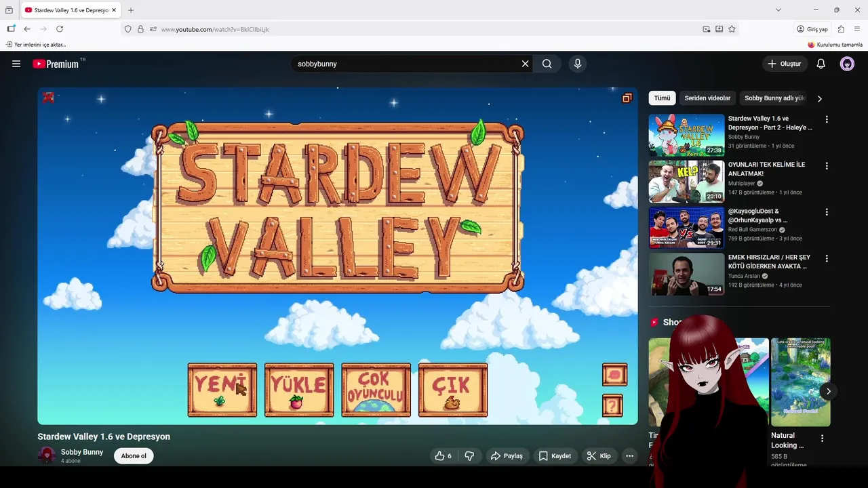Subscribe using Abone ol button
Image resolution: width=868 pixels, height=488 pixels.
(x=134, y=456)
